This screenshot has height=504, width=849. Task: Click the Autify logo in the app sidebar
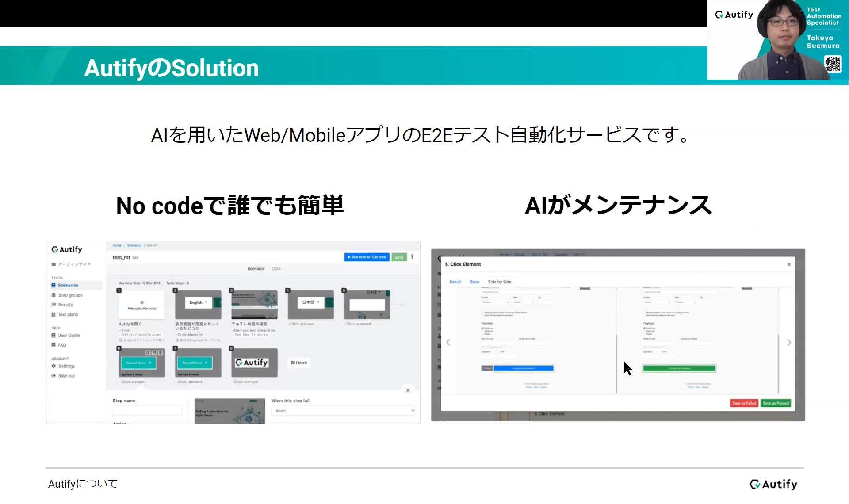click(x=67, y=249)
